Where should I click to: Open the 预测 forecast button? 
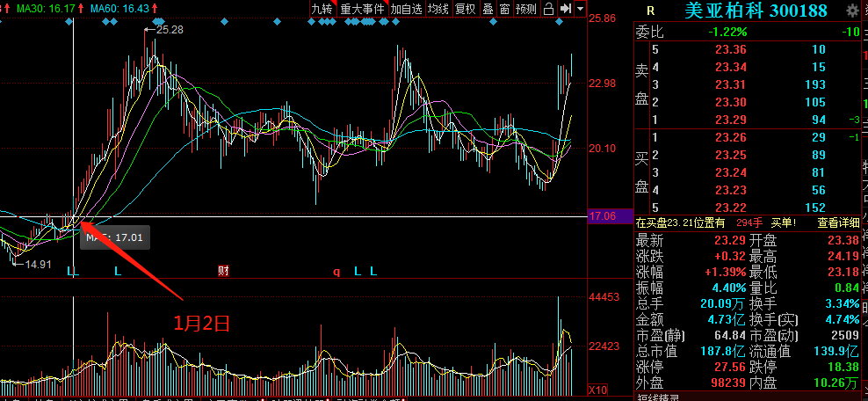(x=526, y=8)
